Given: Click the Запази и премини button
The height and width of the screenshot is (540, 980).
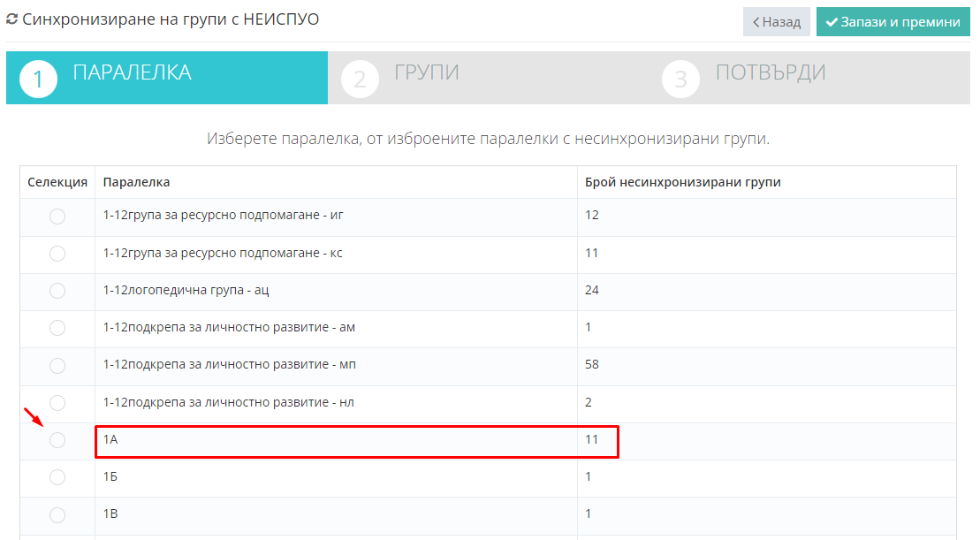Looking at the screenshot, I should click(893, 22).
